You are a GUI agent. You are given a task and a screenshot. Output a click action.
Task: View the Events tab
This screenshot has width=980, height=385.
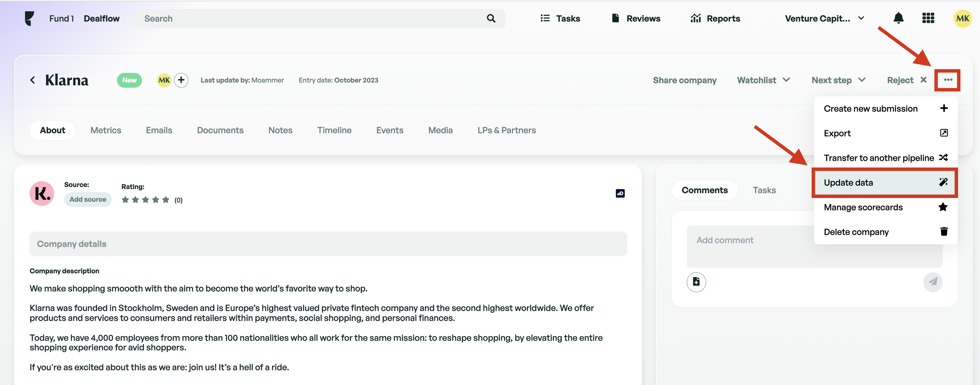(x=390, y=130)
